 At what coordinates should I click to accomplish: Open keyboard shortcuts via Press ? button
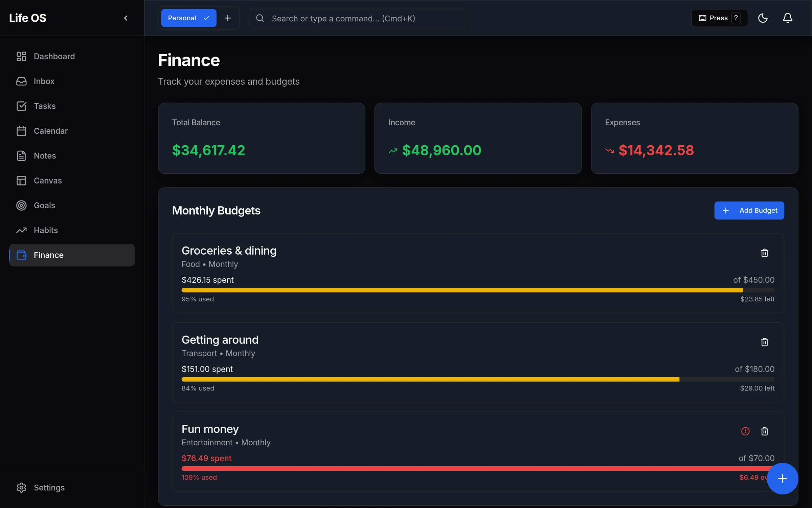(720, 18)
